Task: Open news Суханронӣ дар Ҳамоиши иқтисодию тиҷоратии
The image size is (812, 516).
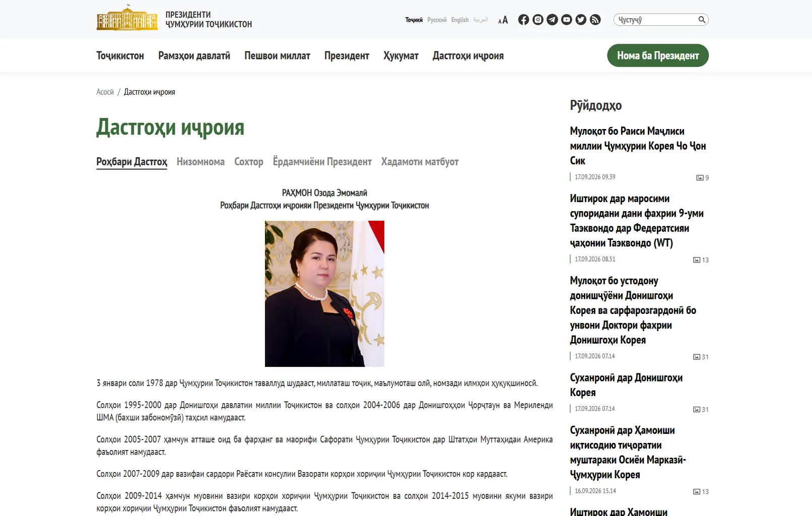Action: click(628, 453)
